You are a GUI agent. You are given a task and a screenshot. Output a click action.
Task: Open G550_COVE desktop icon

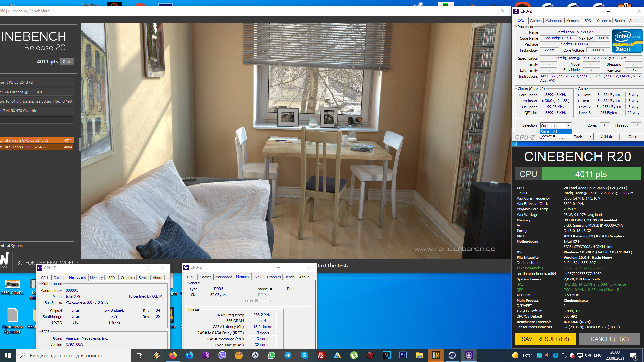coord(12,287)
